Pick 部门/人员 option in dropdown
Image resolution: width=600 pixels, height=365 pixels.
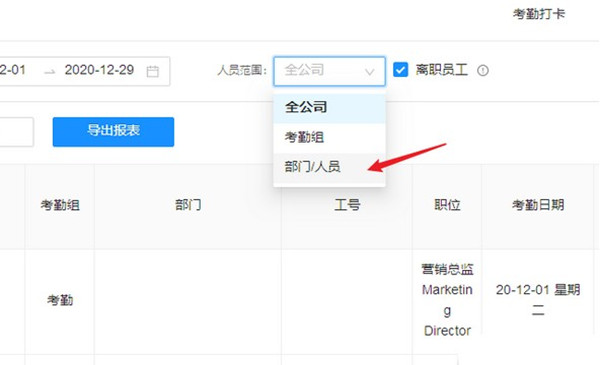coord(329,167)
